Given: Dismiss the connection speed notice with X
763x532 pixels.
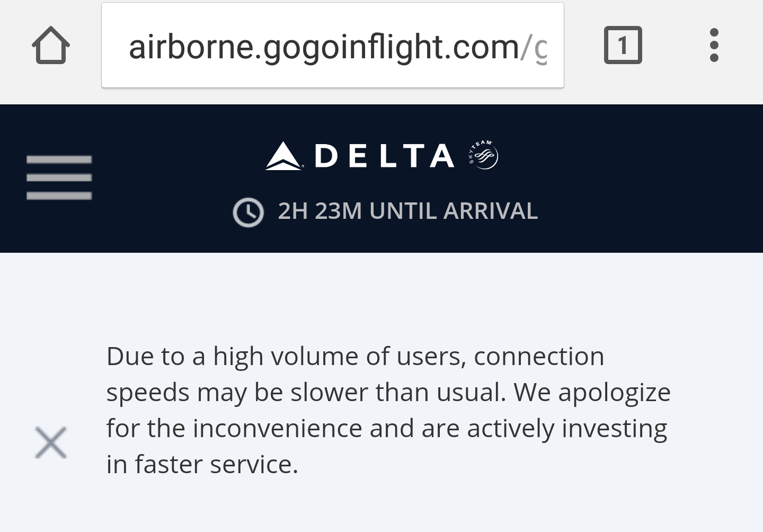Looking at the screenshot, I should click(x=51, y=442).
